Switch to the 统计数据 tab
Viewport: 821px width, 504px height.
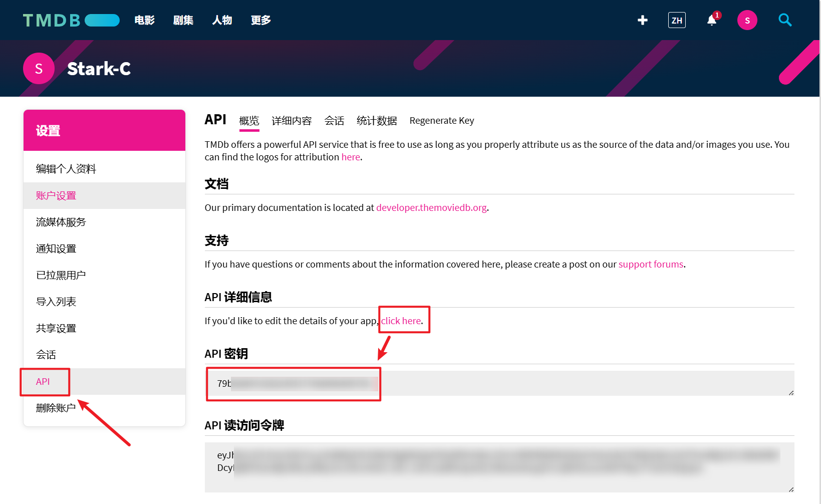[377, 121]
